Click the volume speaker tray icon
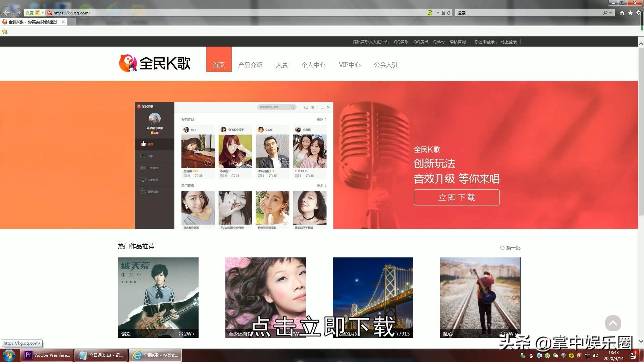 click(x=596, y=356)
